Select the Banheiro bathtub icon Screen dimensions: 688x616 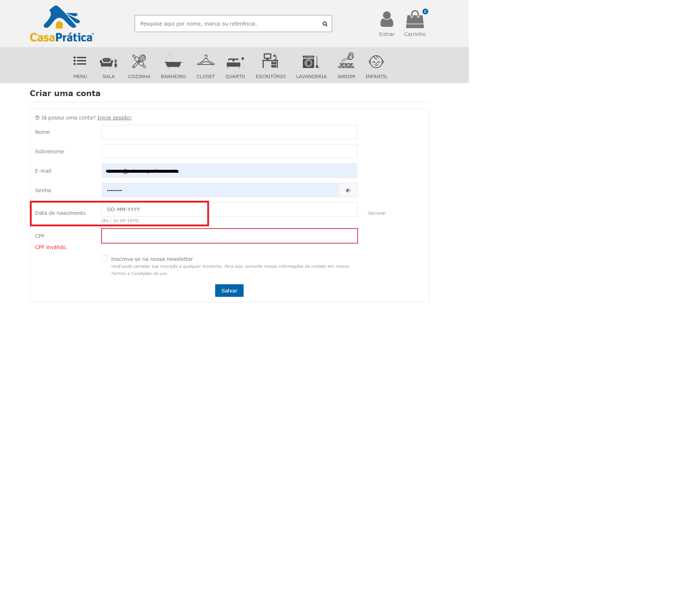[173, 61]
